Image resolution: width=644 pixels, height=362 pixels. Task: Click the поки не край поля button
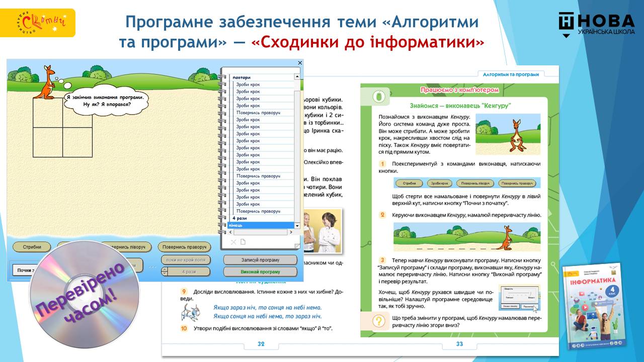(186, 260)
